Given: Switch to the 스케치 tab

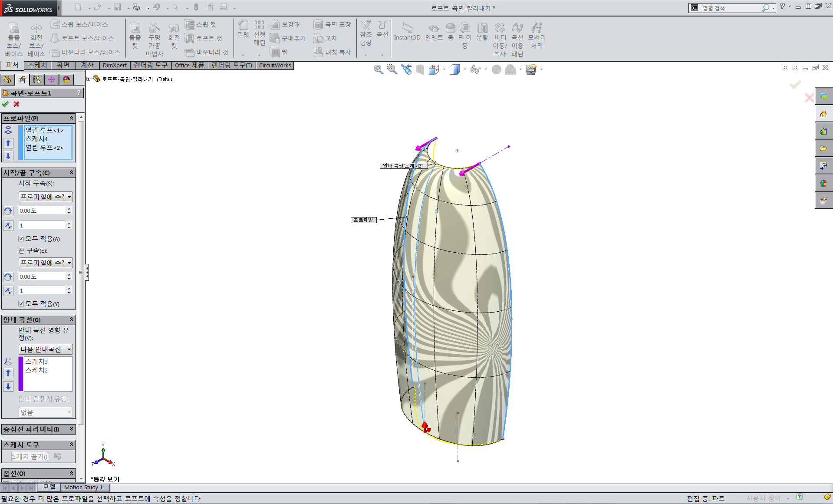Looking at the screenshot, I should click(x=37, y=65).
